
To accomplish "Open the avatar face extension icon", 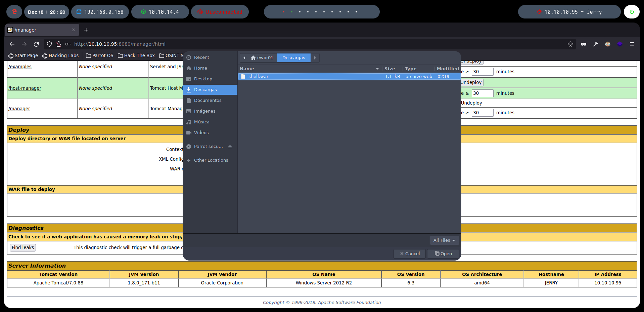I will tap(608, 44).
